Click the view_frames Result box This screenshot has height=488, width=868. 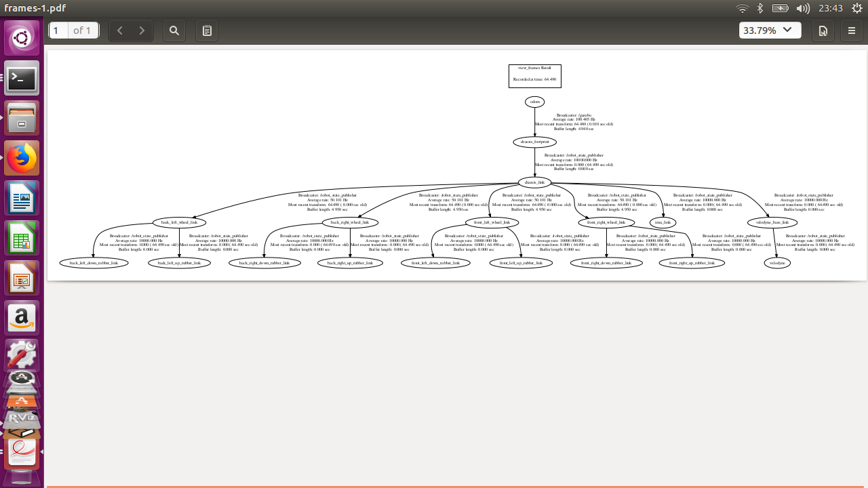535,76
